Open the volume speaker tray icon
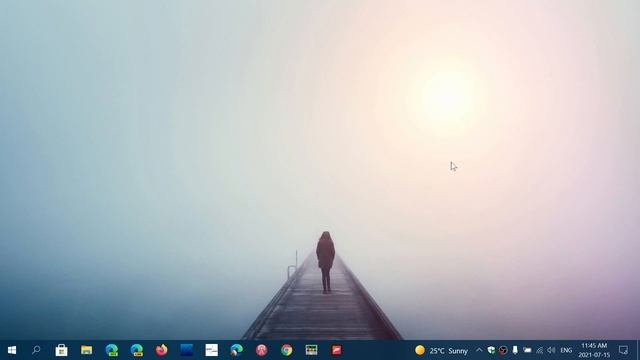 551,350
